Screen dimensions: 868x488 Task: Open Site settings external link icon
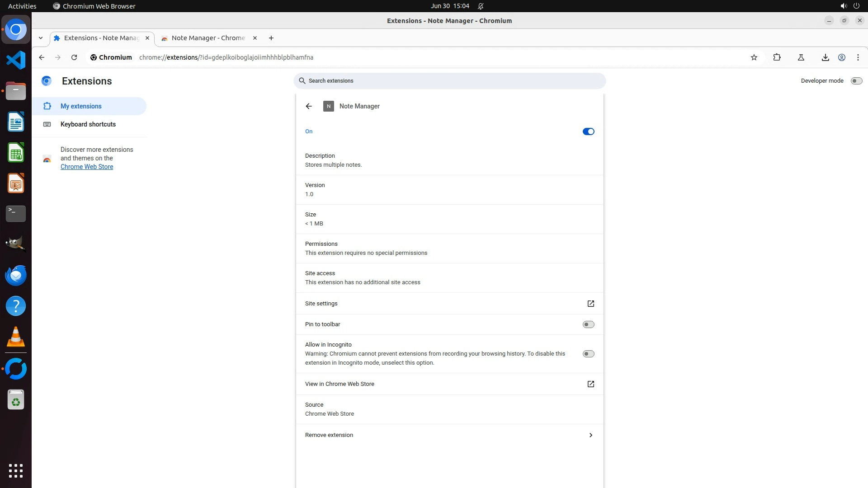[590, 304]
